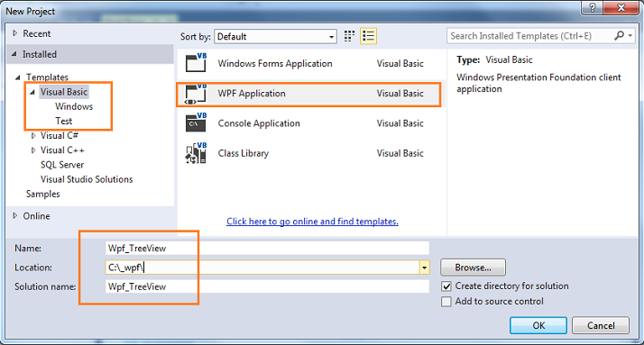Enable Add to source control checkbox
This screenshot has width=644, height=345.
(x=446, y=302)
